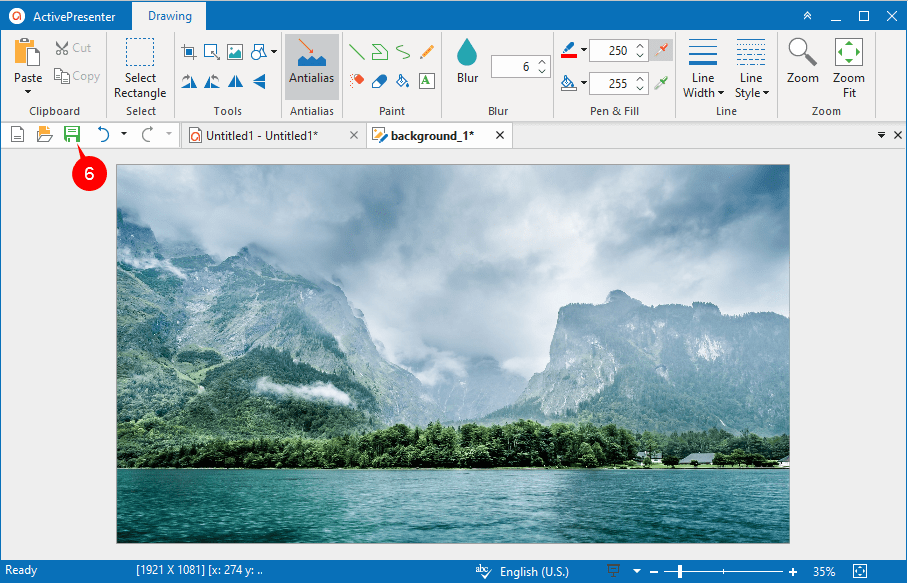Choose the Resize image tool
This screenshot has height=584, width=908.
[212, 52]
